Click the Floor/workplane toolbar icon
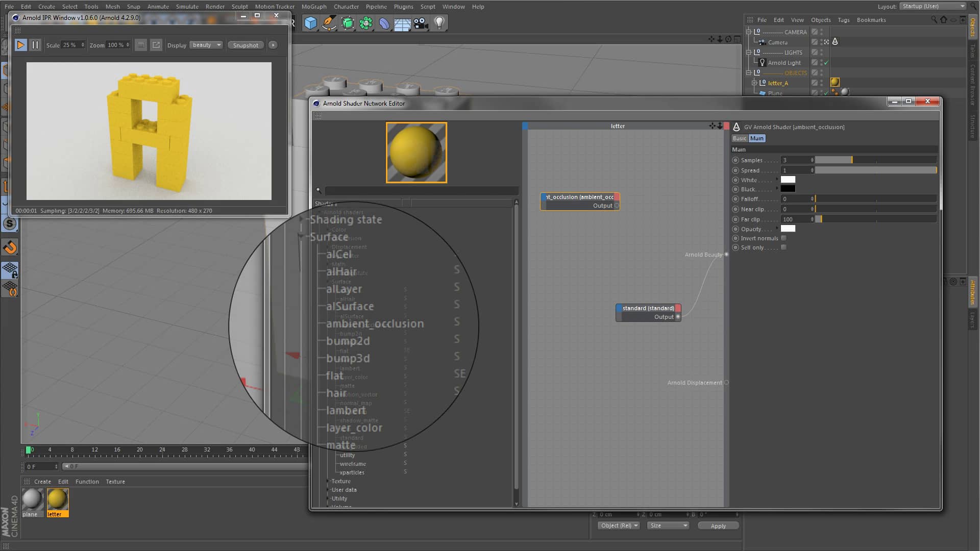Image resolution: width=980 pixels, height=551 pixels. pyautogui.click(x=402, y=23)
